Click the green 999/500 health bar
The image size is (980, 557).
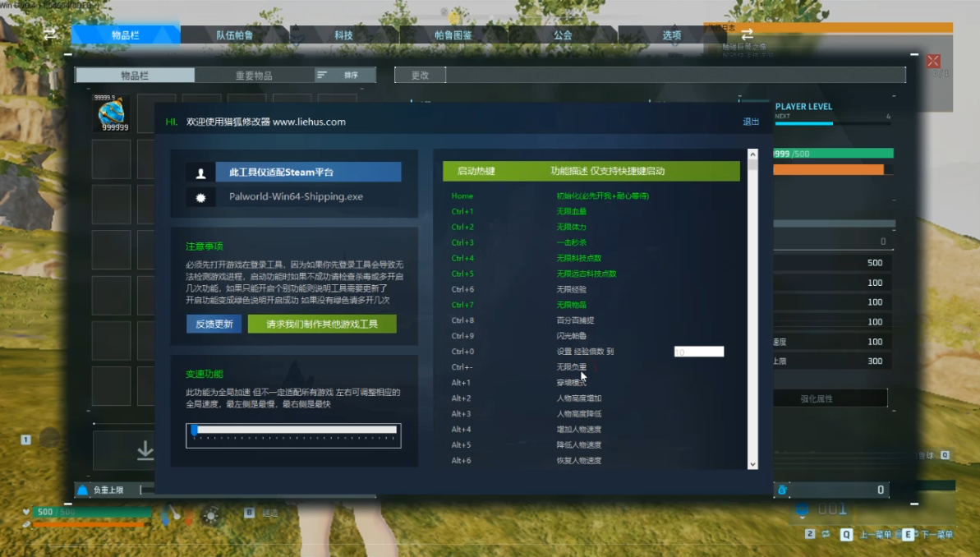coord(833,153)
